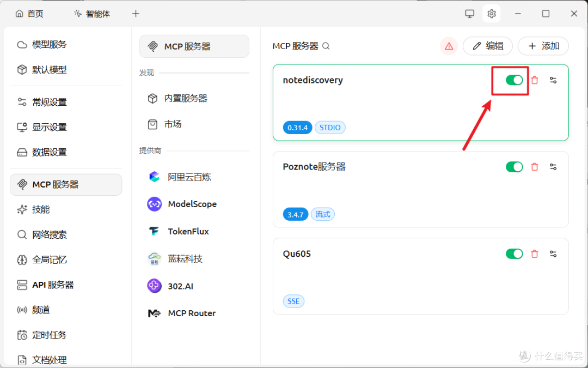
Task: Open 数据设置 section
Action: point(66,152)
